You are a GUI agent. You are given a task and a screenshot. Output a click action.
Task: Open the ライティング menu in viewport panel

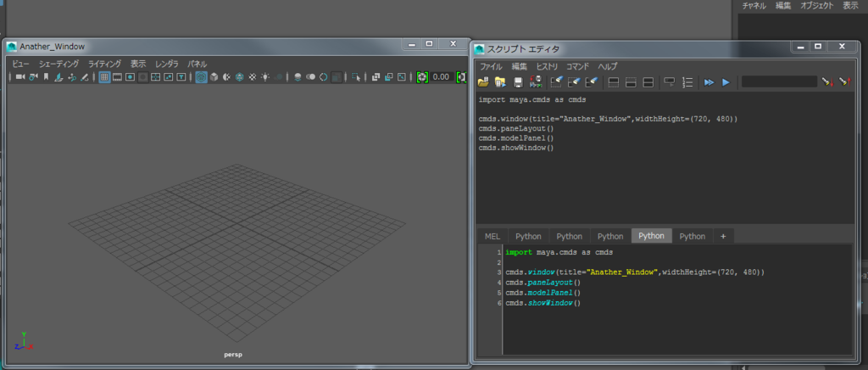click(x=104, y=64)
